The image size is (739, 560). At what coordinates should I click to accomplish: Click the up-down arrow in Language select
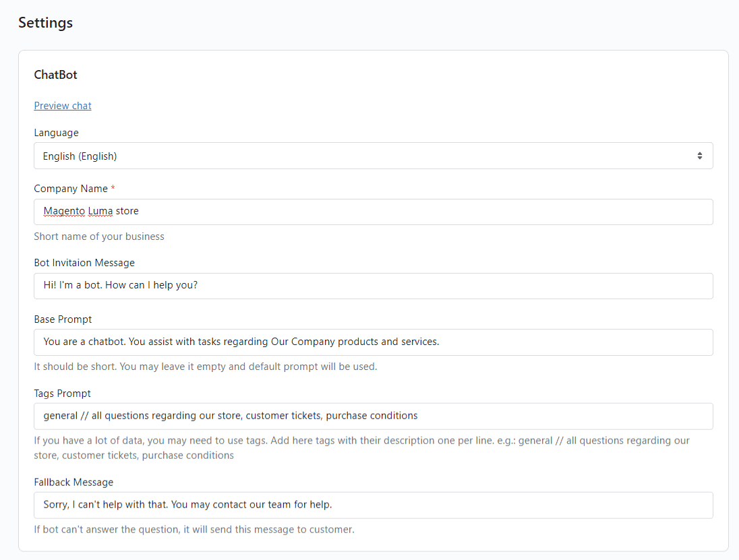(699, 156)
